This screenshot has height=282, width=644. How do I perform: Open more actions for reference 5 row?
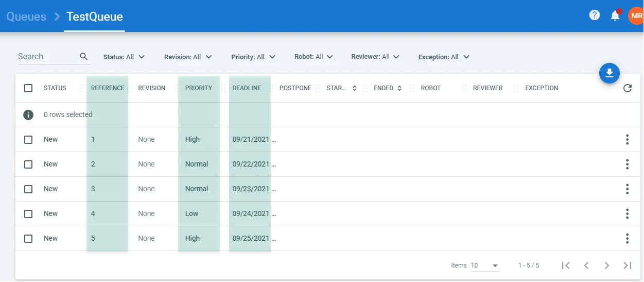coord(627,238)
